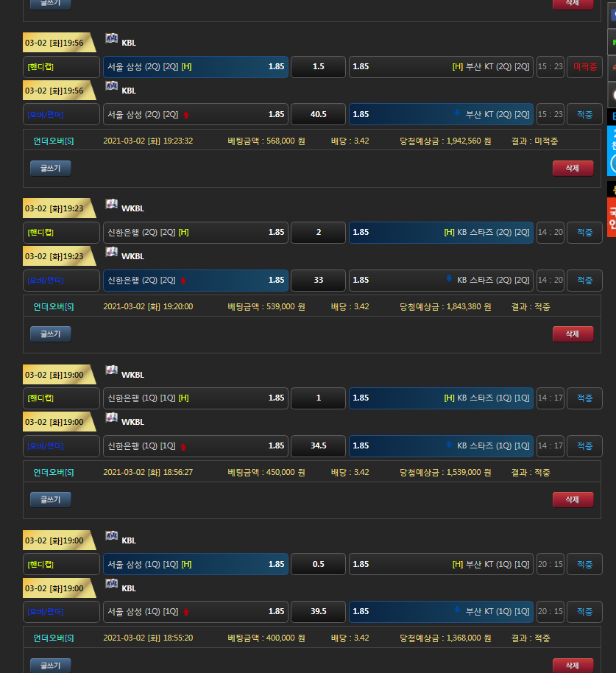The image size is (616, 673).
Task: Click 글쓰기 under the 1,843,380 원 payout slip
Action: point(50,334)
